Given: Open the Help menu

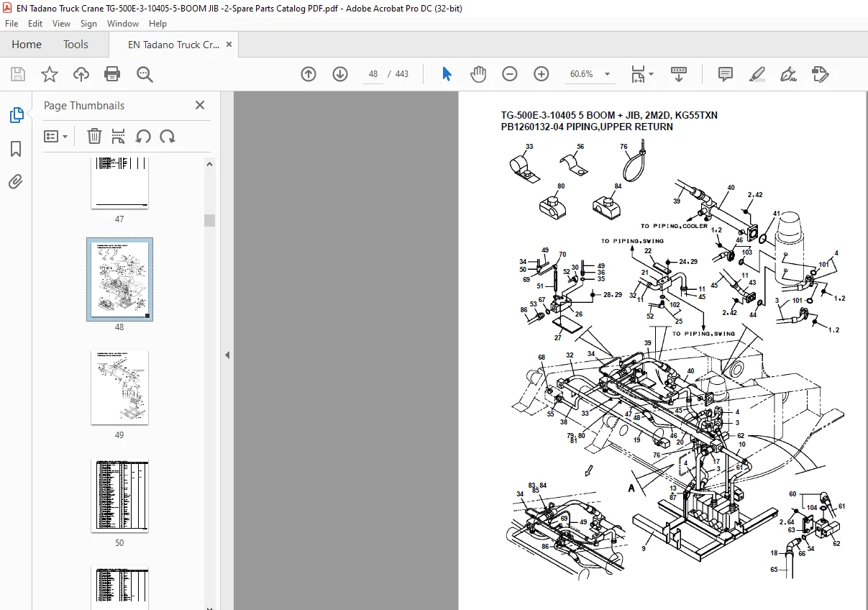Looking at the screenshot, I should [157, 24].
